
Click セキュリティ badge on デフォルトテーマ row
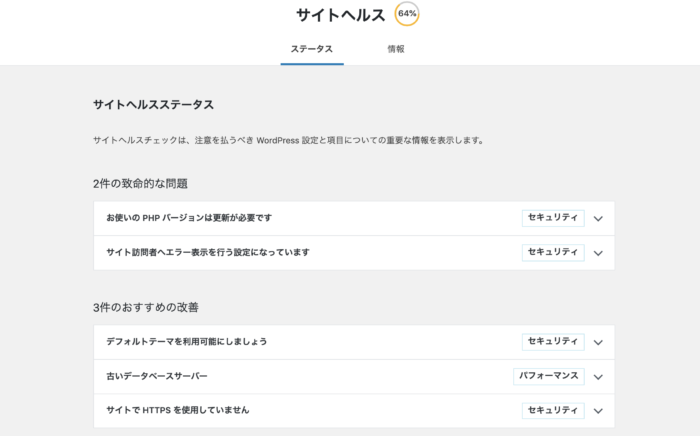point(553,342)
